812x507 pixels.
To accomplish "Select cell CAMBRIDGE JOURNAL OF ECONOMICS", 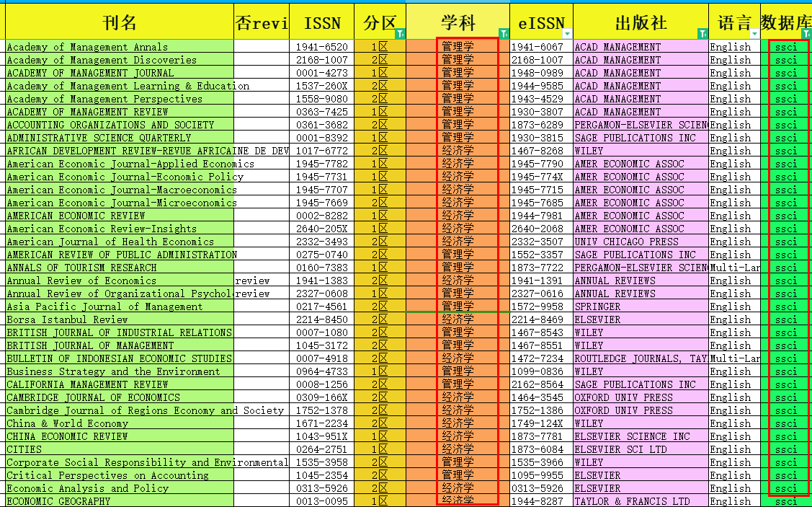I will pyautogui.click(x=120, y=397).
